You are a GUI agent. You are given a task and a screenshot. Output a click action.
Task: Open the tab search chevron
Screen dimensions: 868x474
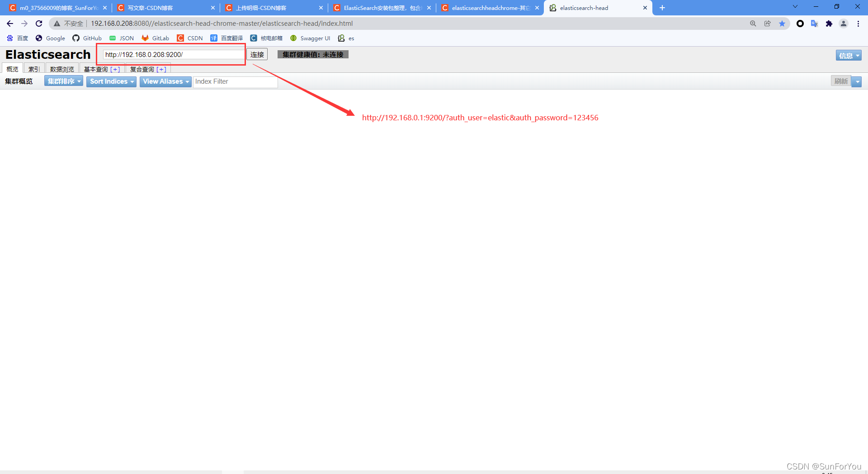(x=795, y=7)
